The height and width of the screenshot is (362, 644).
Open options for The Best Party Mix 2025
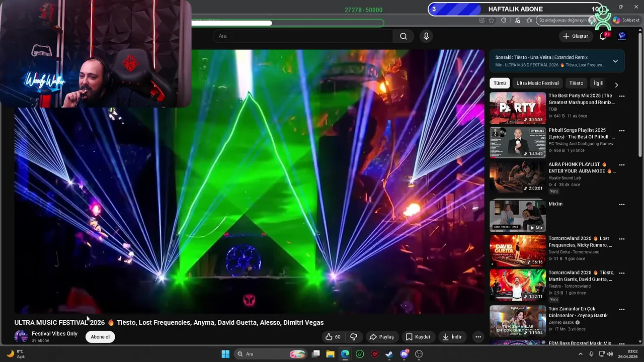622,96
